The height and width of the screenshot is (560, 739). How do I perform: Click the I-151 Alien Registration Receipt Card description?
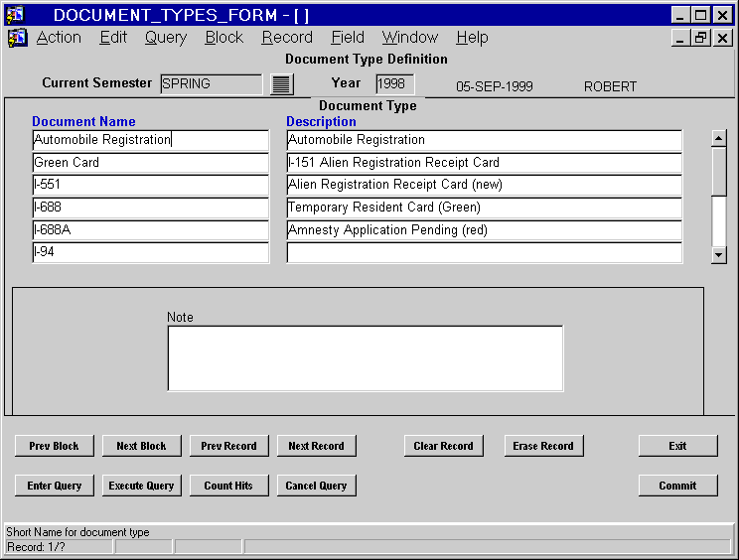[x=485, y=163]
